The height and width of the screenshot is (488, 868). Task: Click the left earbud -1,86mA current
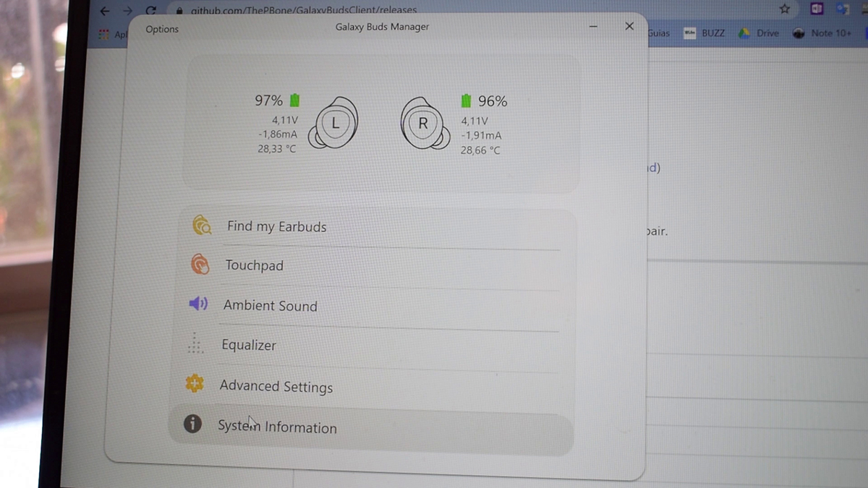278,134
